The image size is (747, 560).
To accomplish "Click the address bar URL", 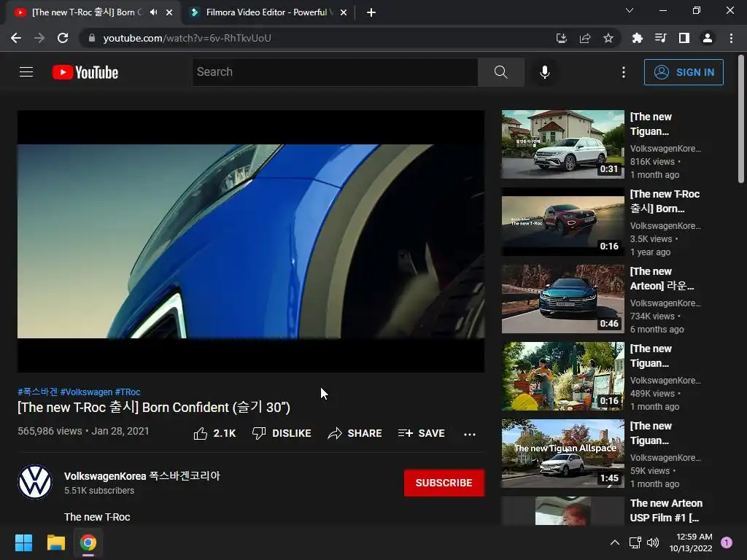I will coord(187,38).
